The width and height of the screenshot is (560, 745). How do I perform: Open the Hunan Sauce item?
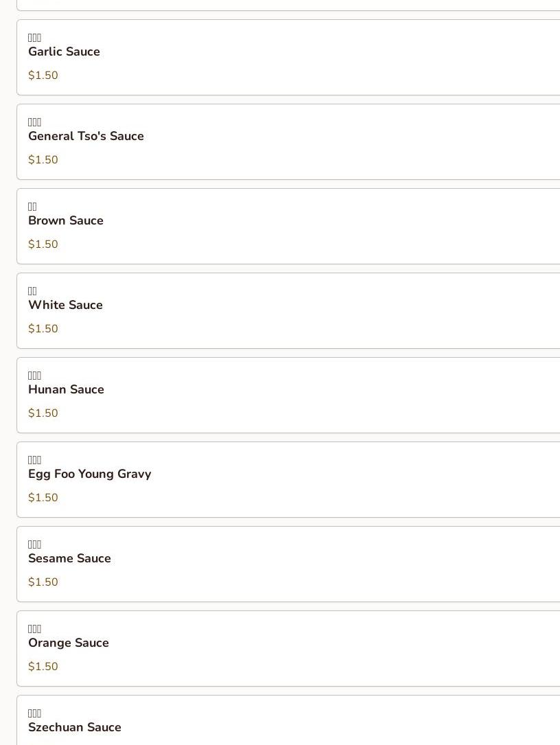pos(66,390)
